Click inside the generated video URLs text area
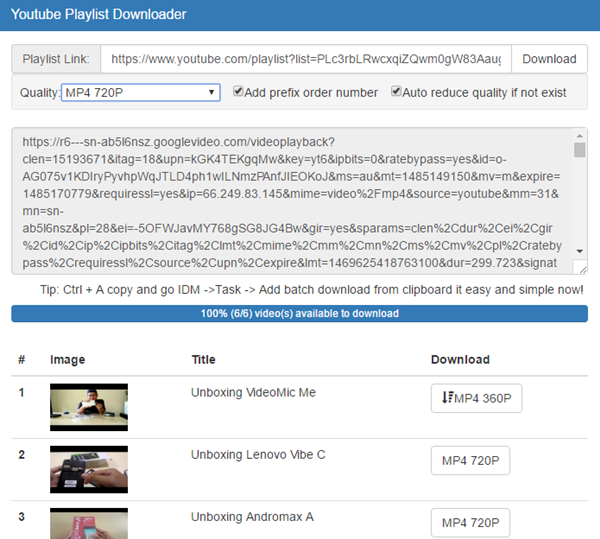Screen dimensions: 600x539 pos(290,200)
